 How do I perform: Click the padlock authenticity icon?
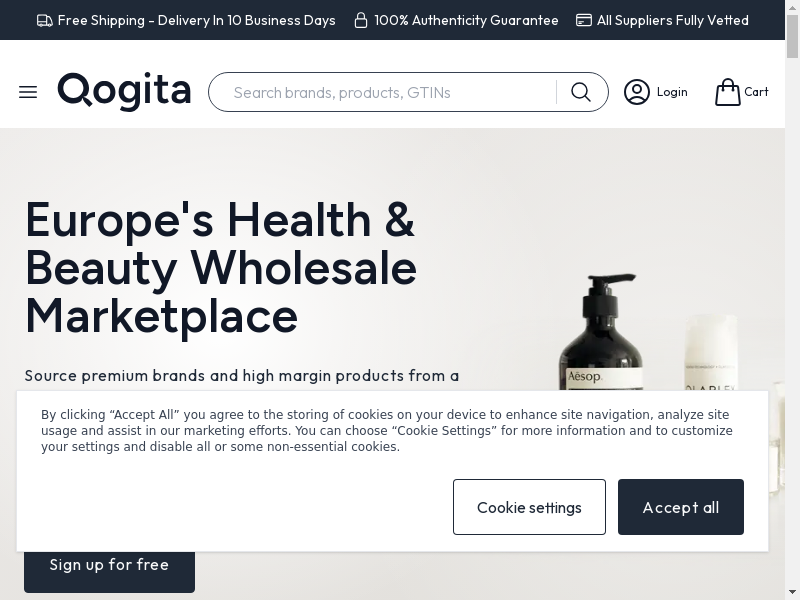361,20
